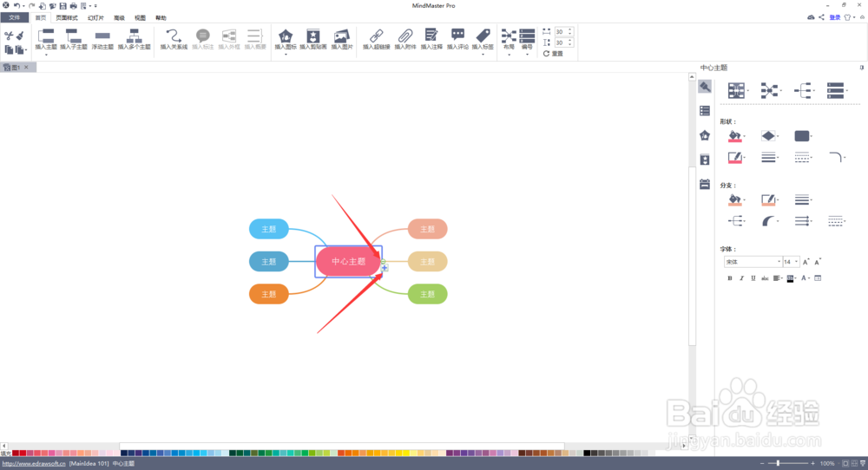868x470 pixels.
Task: Click Insert Subtopic (插入子主题) icon
Action: tap(73, 36)
